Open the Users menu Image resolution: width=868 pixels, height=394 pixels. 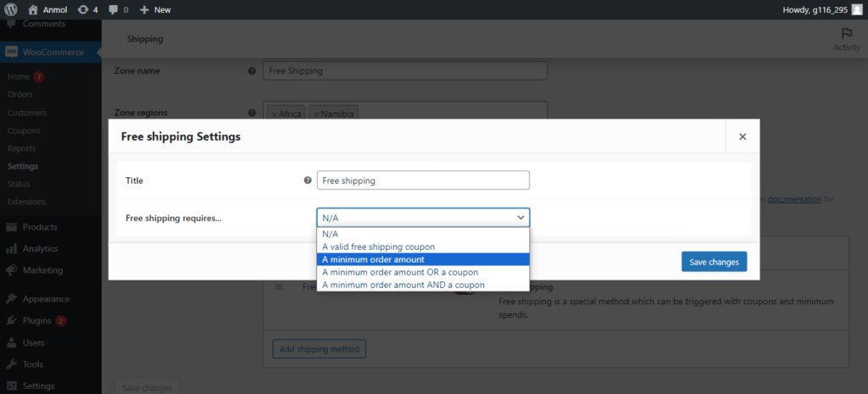34,342
